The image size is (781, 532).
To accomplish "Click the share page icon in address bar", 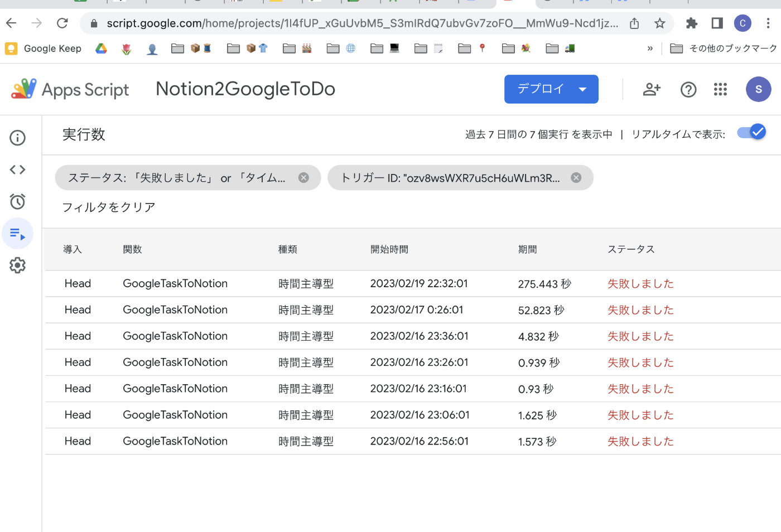I will coord(634,23).
